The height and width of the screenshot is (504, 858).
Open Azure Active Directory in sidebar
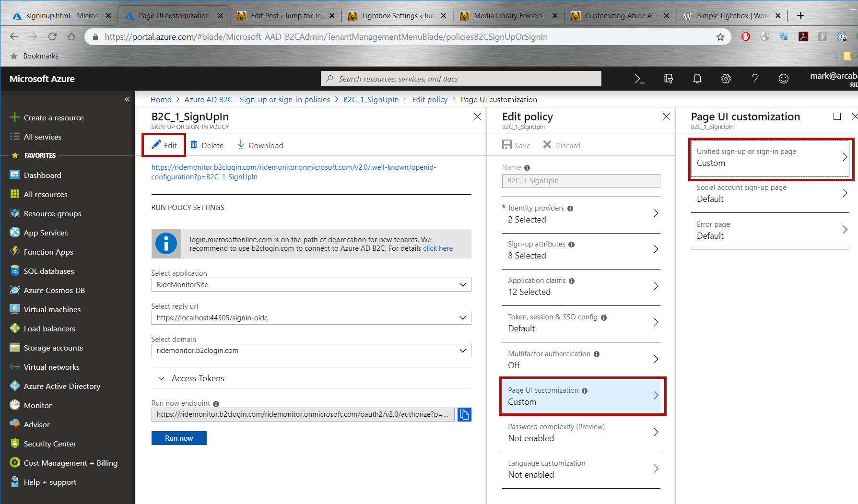pos(62,386)
